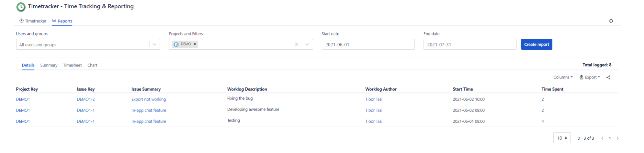This screenshot has width=644, height=153.
Task: Open the Reports tab
Action: pos(62,21)
